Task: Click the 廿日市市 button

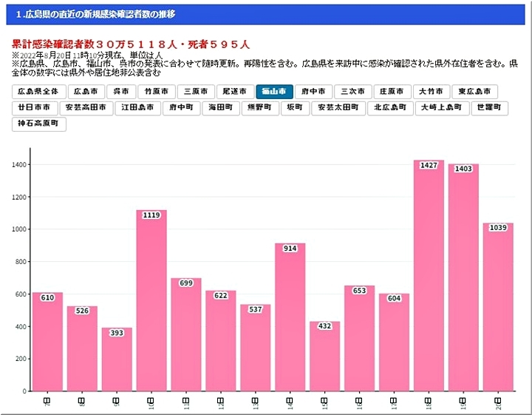Action: [x=35, y=108]
